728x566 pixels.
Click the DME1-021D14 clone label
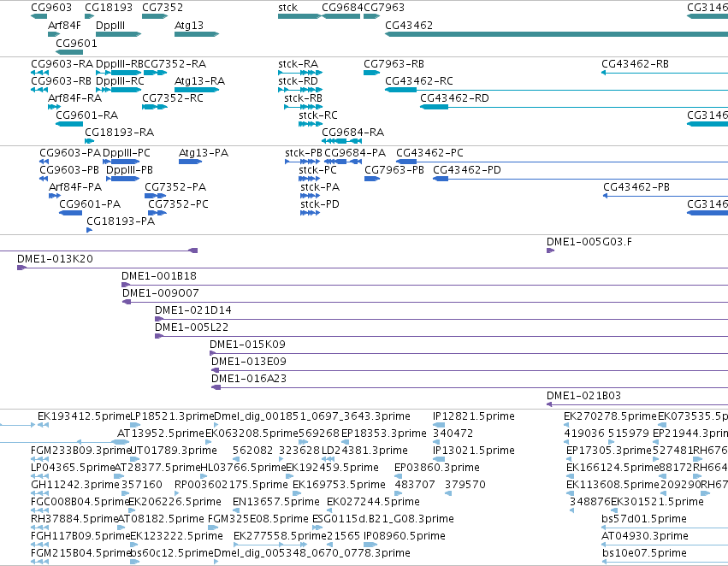click(193, 310)
